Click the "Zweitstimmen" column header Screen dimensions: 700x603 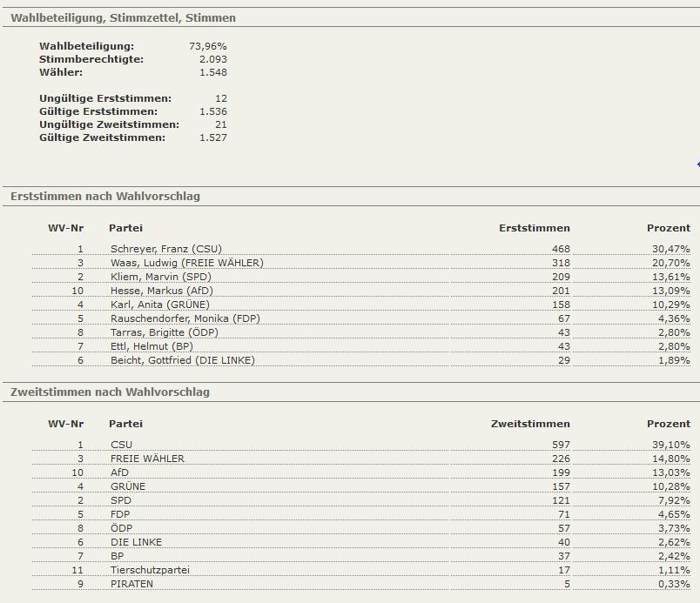[530, 424]
